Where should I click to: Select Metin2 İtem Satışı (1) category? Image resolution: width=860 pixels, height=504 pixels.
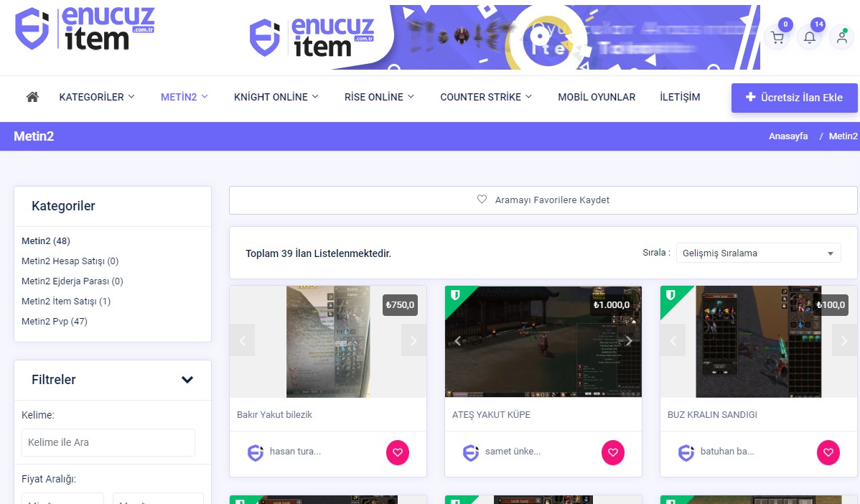pyautogui.click(x=66, y=301)
